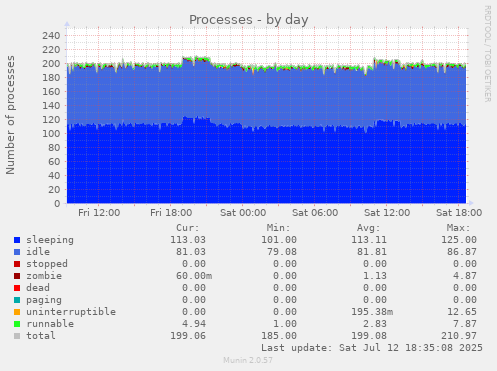Click the 200 y-axis tick label
Screen dimensions: 497x371
[51, 64]
